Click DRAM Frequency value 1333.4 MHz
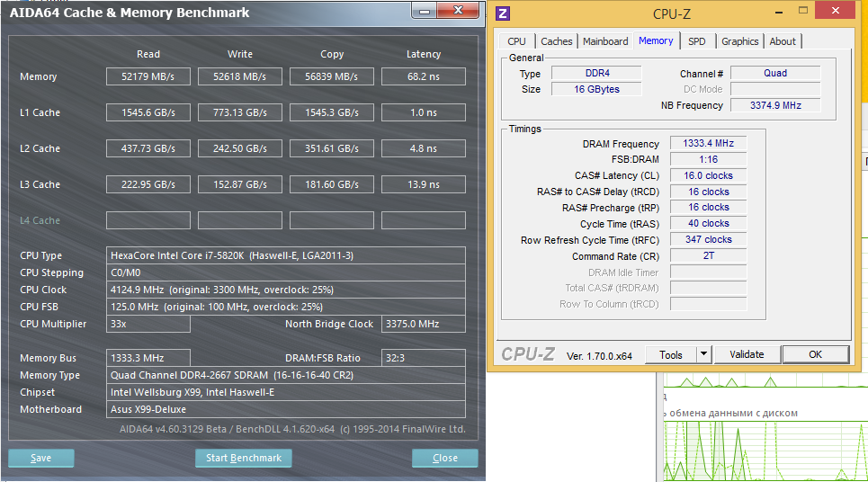Screen dimensions: 868x482 (x=709, y=143)
